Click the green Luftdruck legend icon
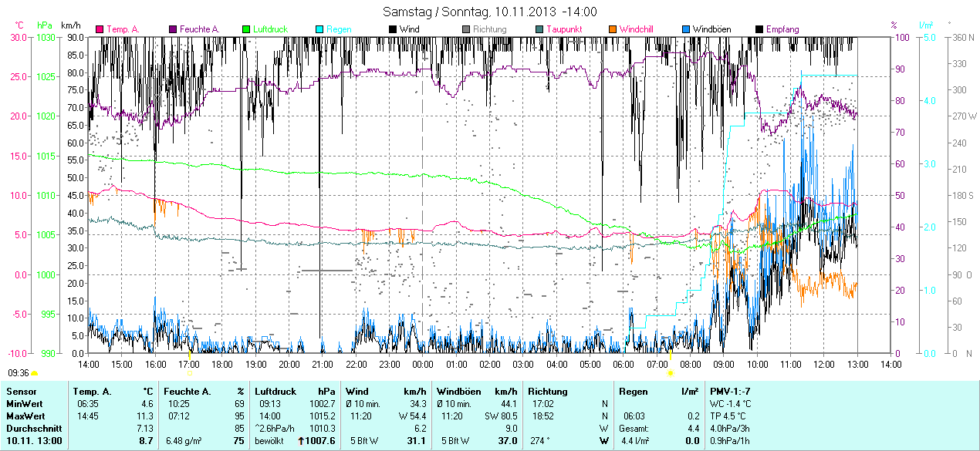This screenshot has height=451, width=980. (246, 29)
